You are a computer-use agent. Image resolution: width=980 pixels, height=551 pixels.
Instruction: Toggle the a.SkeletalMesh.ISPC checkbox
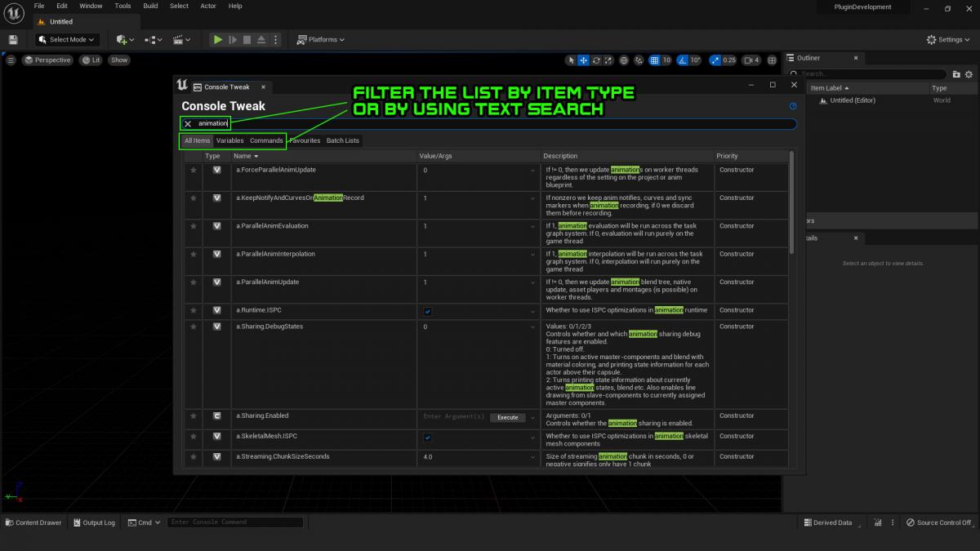428,437
